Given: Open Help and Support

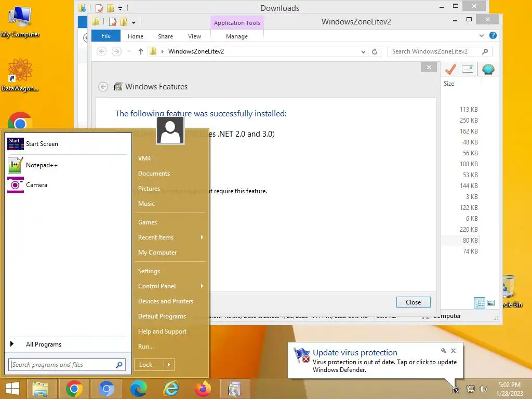Looking at the screenshot, I should 162,331.
